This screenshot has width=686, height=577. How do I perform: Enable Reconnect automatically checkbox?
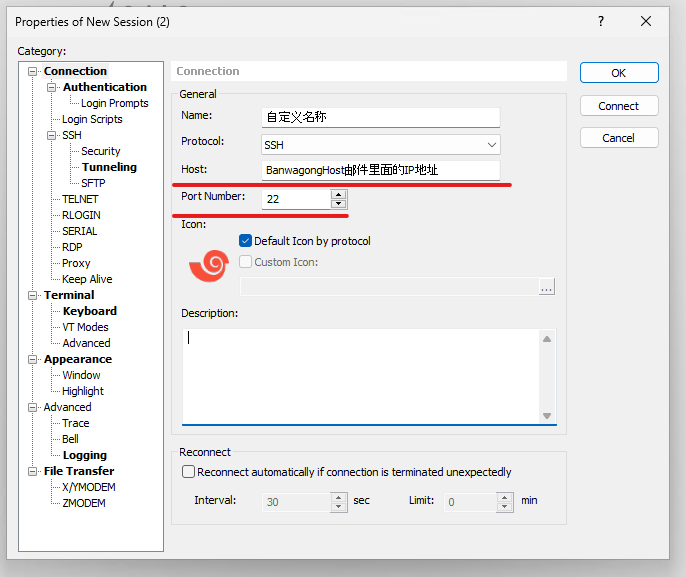(188, 472)
